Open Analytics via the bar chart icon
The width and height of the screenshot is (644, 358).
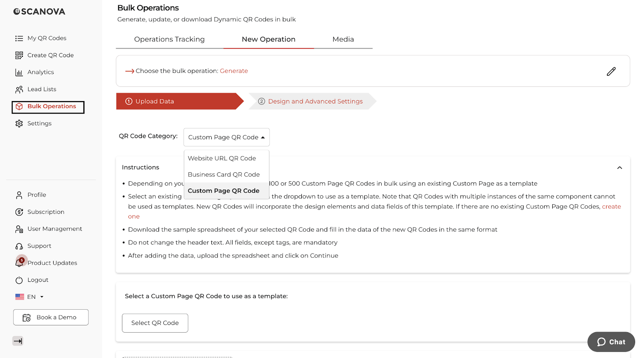click(19, 72)
